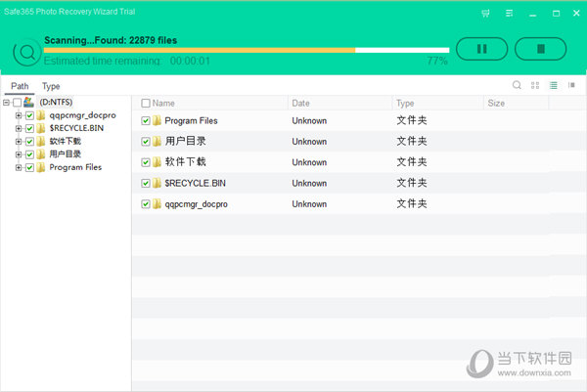Select qqpcmgr_docpro label in the tree

coord(82,115)
